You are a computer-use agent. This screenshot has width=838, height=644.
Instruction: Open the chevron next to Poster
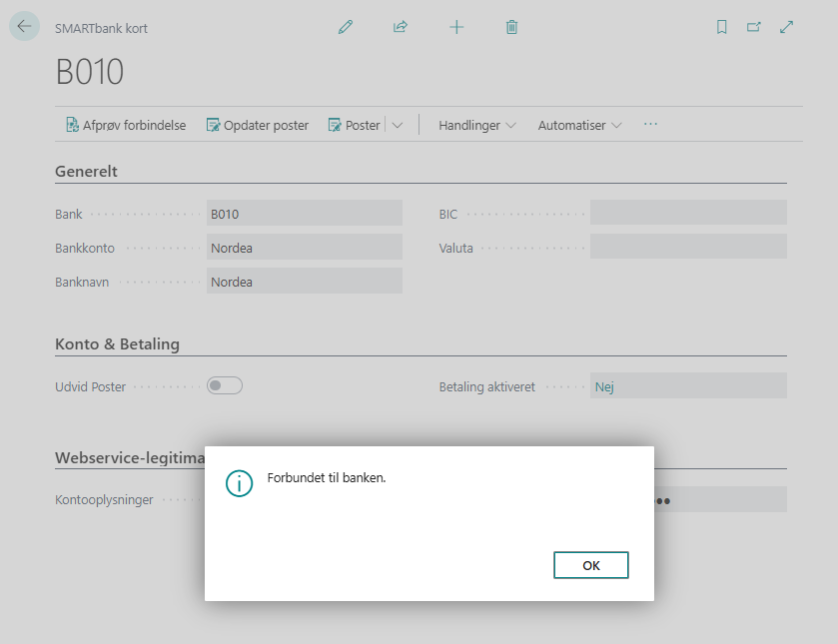[x=398, y=126]
